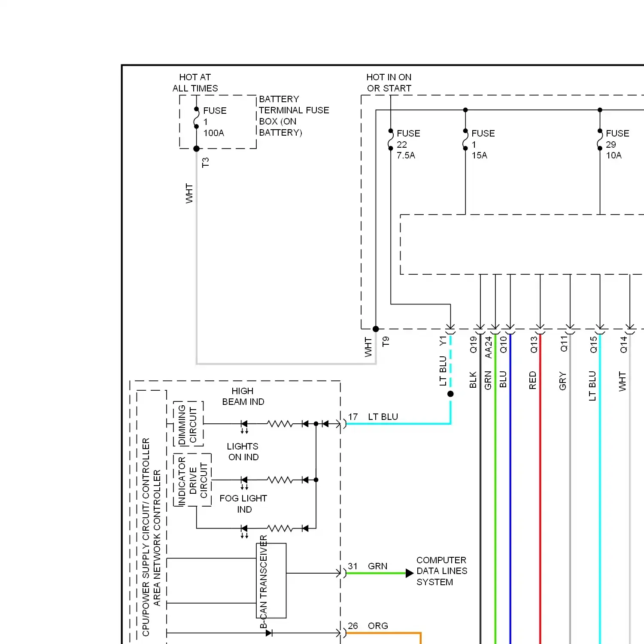Click the HOT AT ALL TIMES label
The width and height of the screenshot is (644, 644).
click(x=195, y=83)
